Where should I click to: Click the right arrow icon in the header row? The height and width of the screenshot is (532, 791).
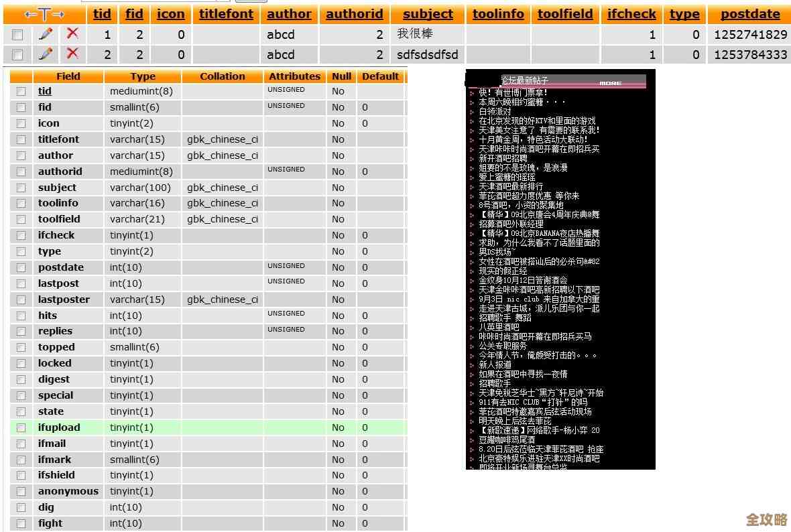click(x=58, y=14)
